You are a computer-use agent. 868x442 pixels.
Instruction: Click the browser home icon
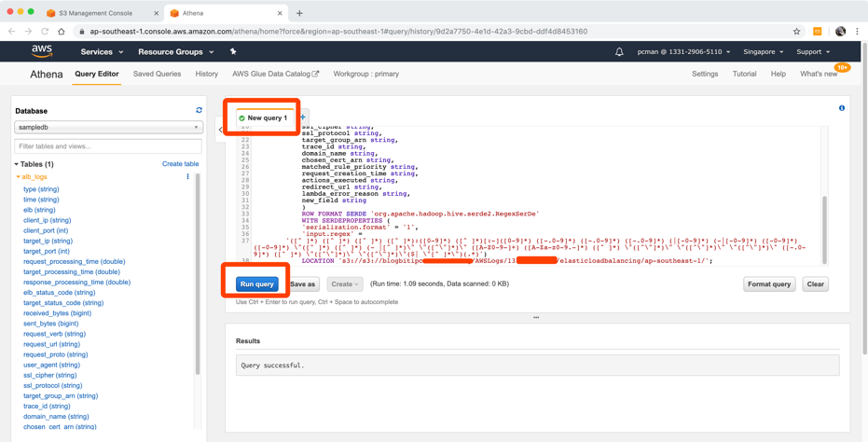62,32
